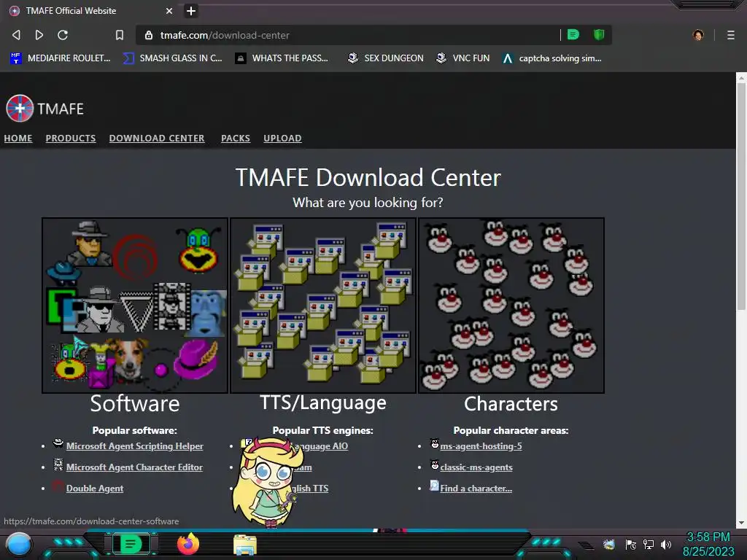Open the classic-ms-agents link

click(x=476, y=467)
